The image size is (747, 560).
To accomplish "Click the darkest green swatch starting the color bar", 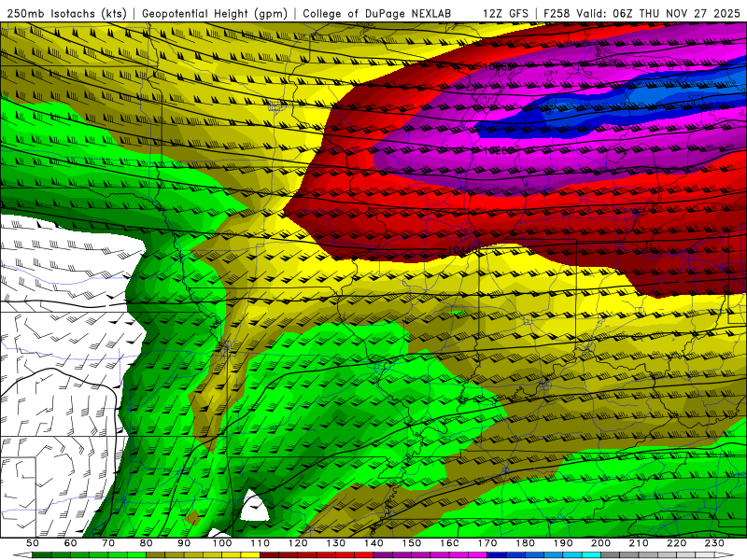I will coord(41,555).
